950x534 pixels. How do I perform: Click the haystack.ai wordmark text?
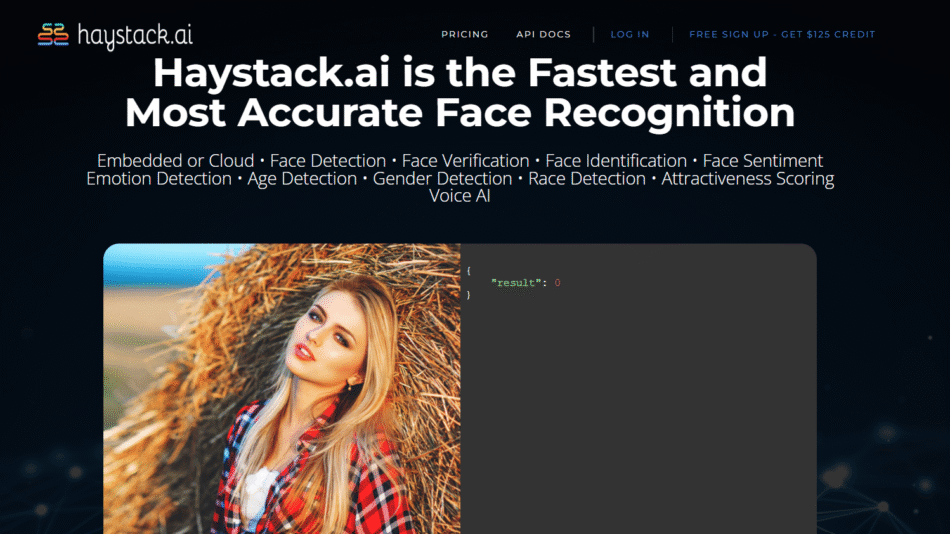tap(135, 36)
